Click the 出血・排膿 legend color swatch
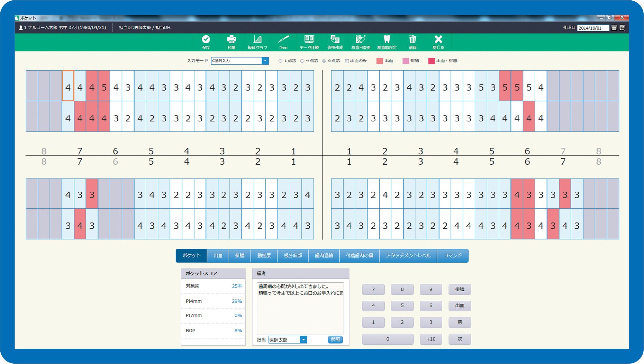This screenshot has width=644, height=364. [x=431, y=61]
